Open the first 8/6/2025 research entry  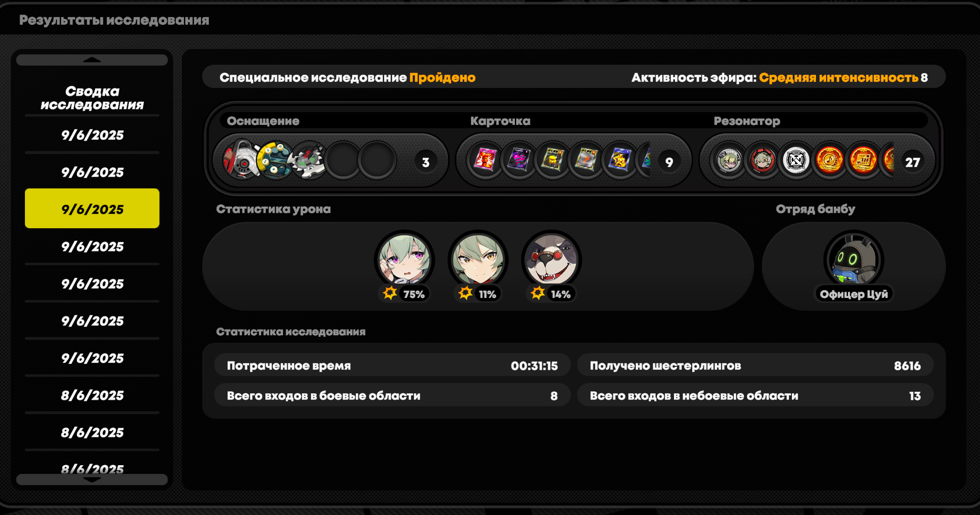pyautogui.click(x=92, y=395)
